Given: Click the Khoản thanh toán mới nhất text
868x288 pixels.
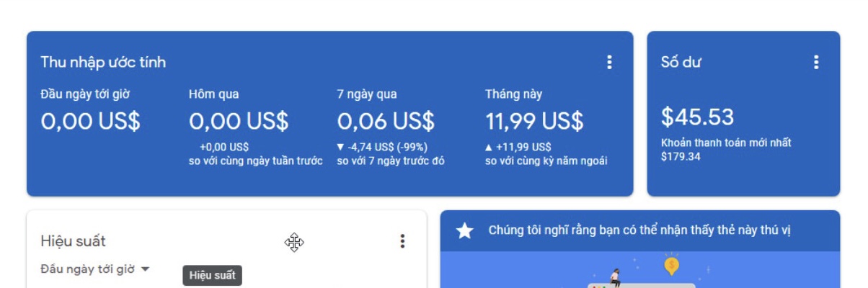Looking at the screenshot, I should pyautogui.click(x=726, y=143).
